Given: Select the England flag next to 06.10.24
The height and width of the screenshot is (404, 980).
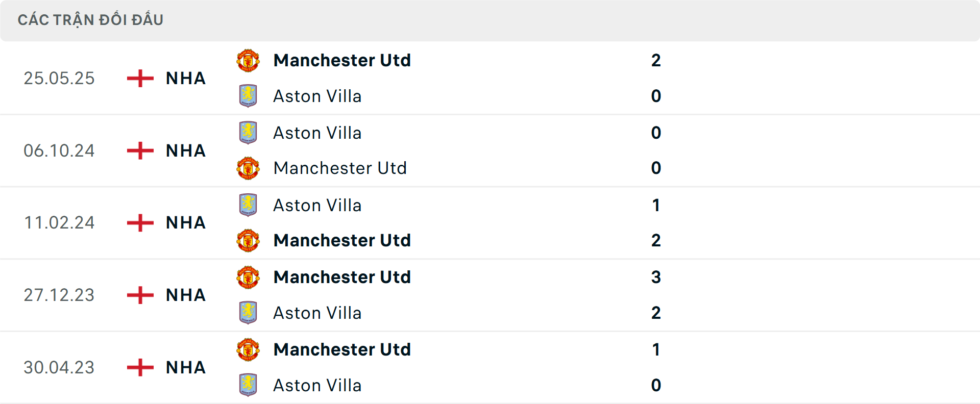Looking at the screenshot, I should (x=139, y=150).
